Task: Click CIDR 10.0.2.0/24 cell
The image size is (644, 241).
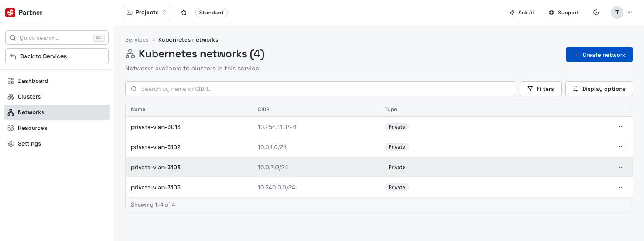Action: pos(273,168)
